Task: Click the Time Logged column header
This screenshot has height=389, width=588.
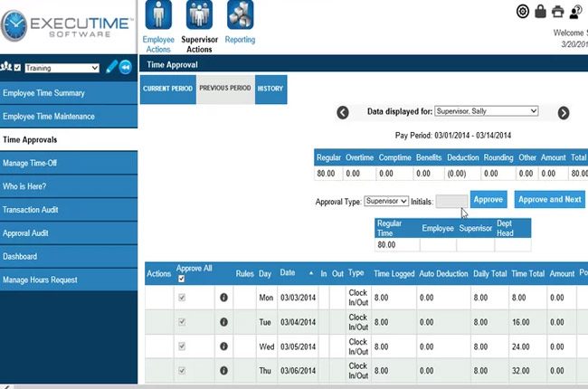Action: (394, 274)
